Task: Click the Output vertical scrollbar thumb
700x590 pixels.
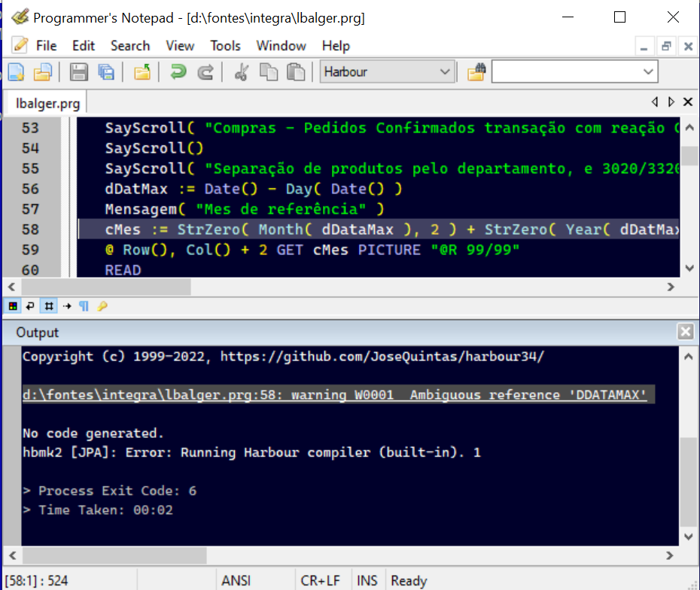Action: (x=689, y=482)
